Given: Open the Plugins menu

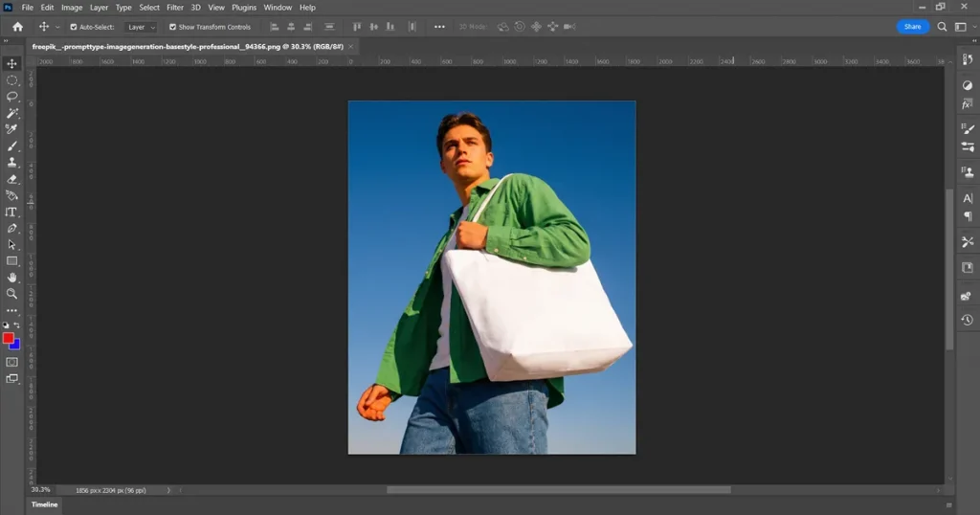Looking at the screenshot, I should tap(244, 8).
